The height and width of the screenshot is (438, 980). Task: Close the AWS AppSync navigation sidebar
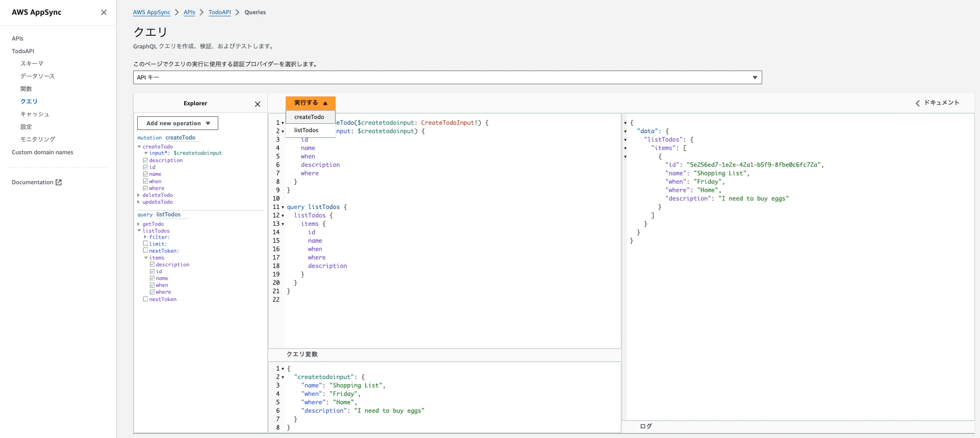(104, 12)
